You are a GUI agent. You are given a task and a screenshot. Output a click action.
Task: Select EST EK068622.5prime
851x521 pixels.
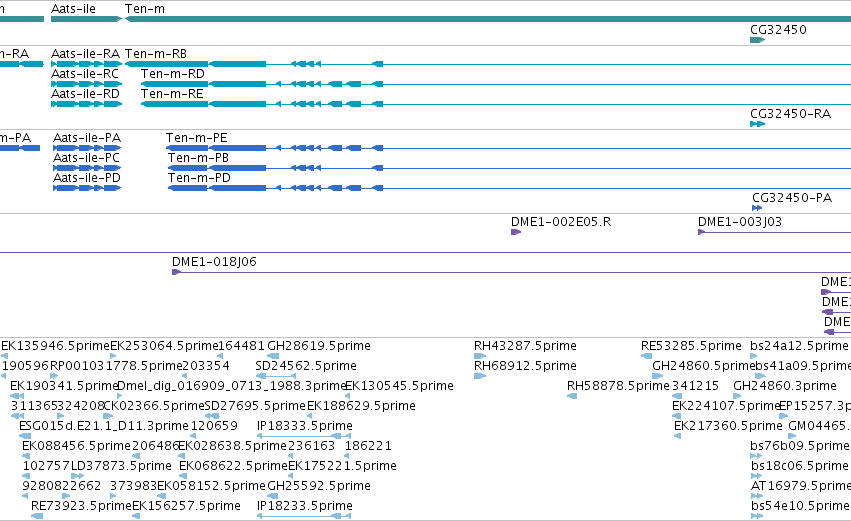(x=233, y=467)
